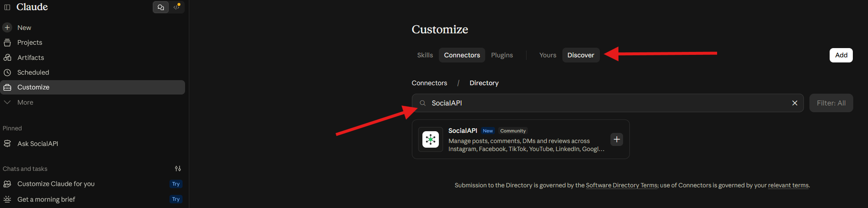The width and height of the screenshot is (868, 208).
Task: Click the plus icon beside New
Action: pyautogui.click(x=7, y=27)
